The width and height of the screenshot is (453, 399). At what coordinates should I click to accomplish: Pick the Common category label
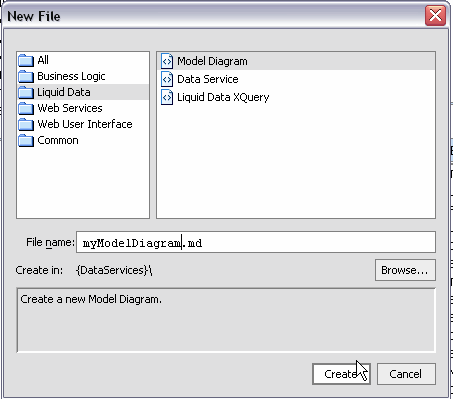click(58, 140)
